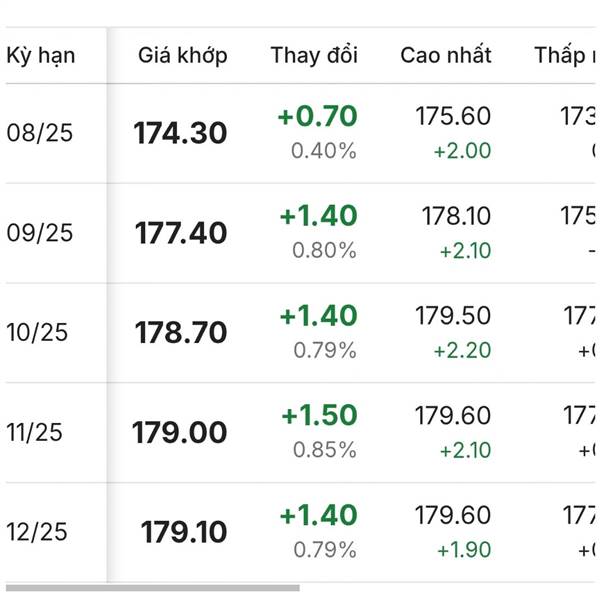600x600 pixels.
Task: Select the 12/25 contract term
Action: [37, 532]
